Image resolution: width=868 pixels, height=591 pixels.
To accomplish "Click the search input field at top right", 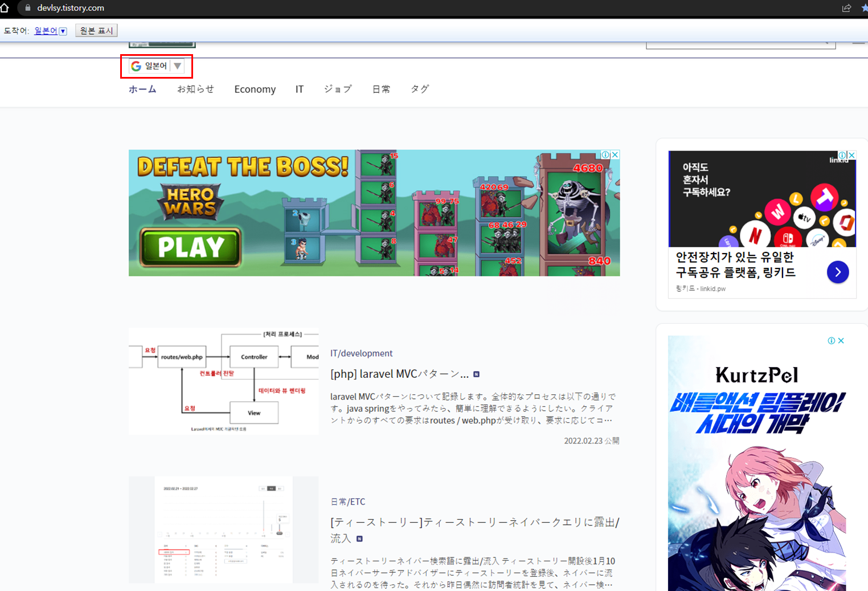I will tap(740, 44).
